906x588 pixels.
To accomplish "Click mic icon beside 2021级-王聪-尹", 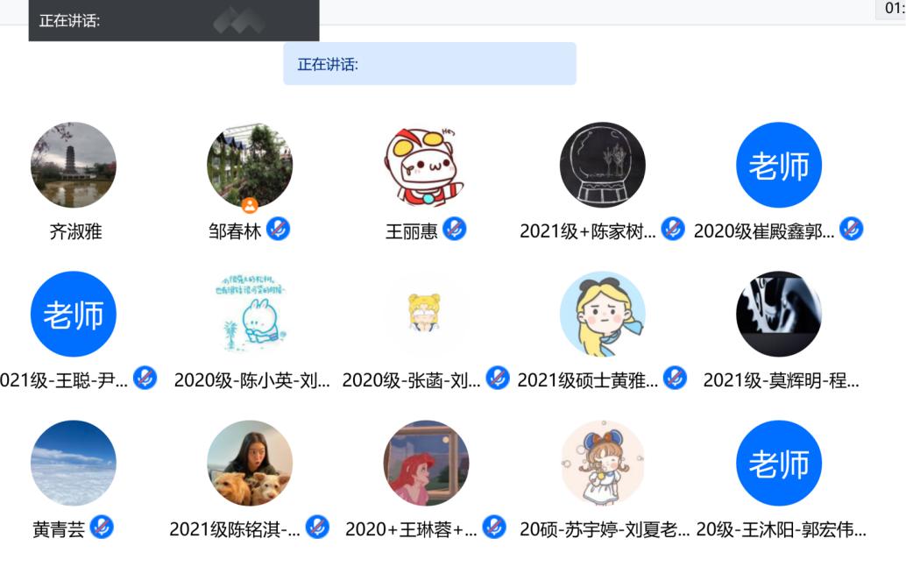I will [x=145, y=379].
